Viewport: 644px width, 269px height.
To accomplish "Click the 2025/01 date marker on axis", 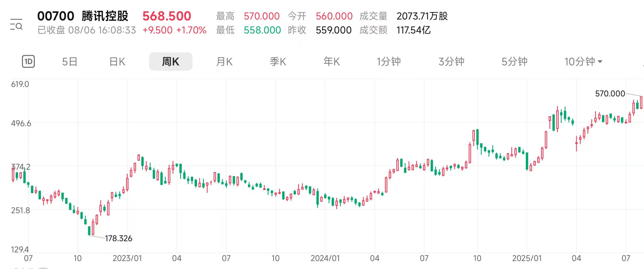I will [x=527, y=258].
